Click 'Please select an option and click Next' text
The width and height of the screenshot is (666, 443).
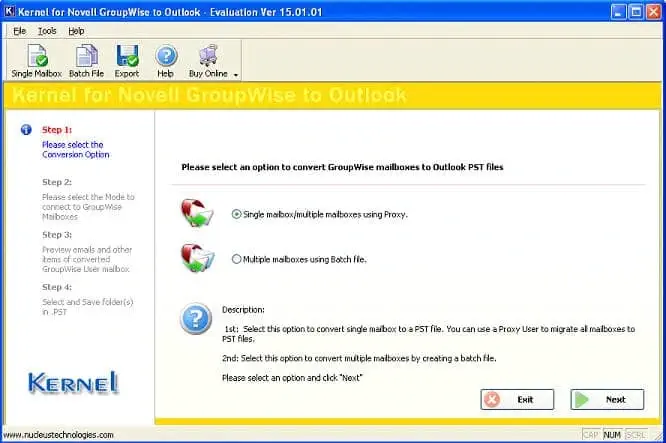(292, 378)
